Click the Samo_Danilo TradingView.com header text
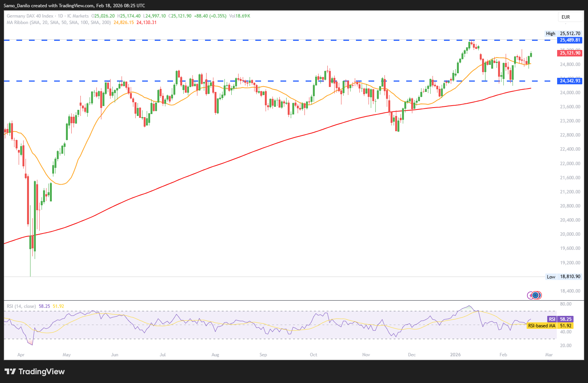The width and height of the screenshot is (588, 383). coord(74,5)
